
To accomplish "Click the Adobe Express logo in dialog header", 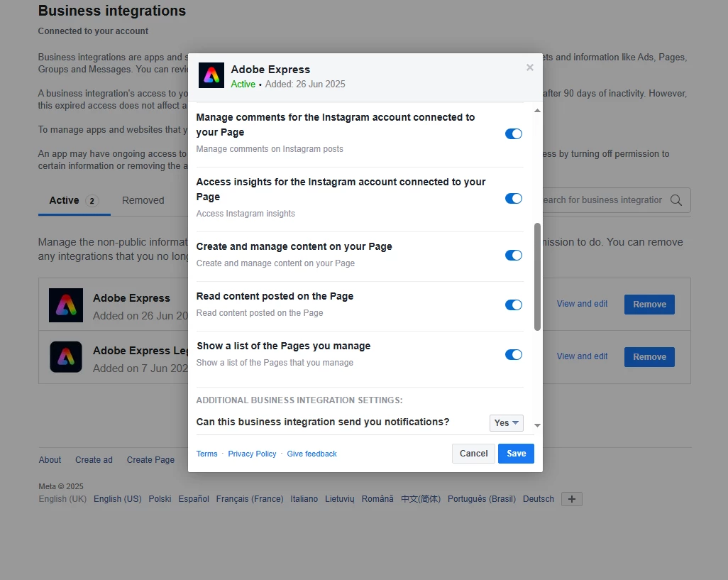I will (x=211, y=75).
